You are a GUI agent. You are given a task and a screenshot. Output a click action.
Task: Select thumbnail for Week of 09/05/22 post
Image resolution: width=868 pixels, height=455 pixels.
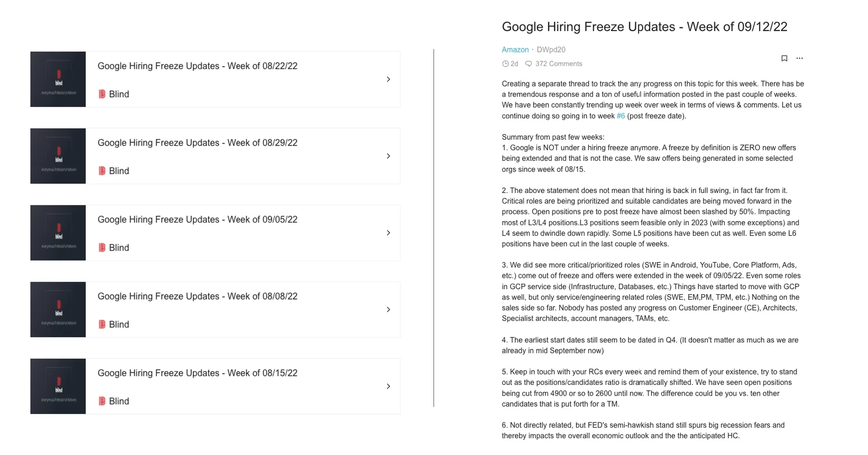click(58, 233)
